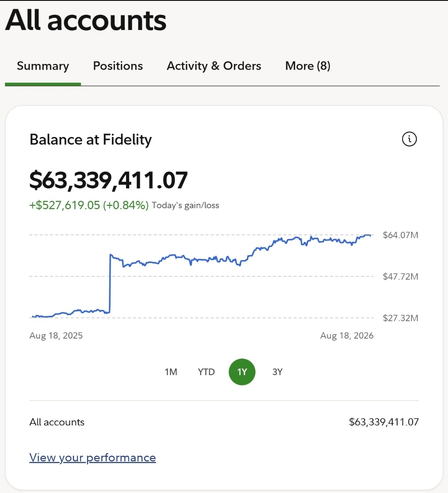Click the Balance at Fidelity heading
This screenshot has width=448, height=493.
(90, 139)
